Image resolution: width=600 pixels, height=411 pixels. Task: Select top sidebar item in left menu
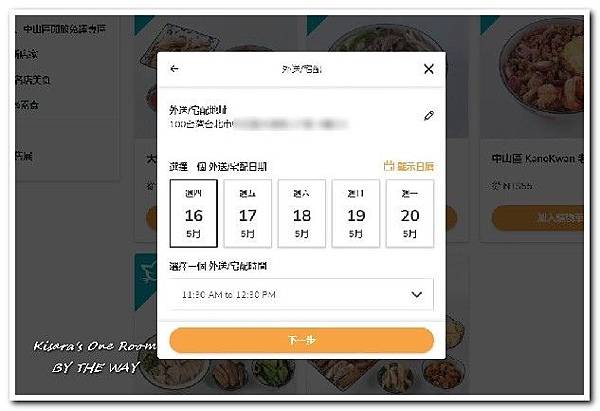click(x=64, y=29)
